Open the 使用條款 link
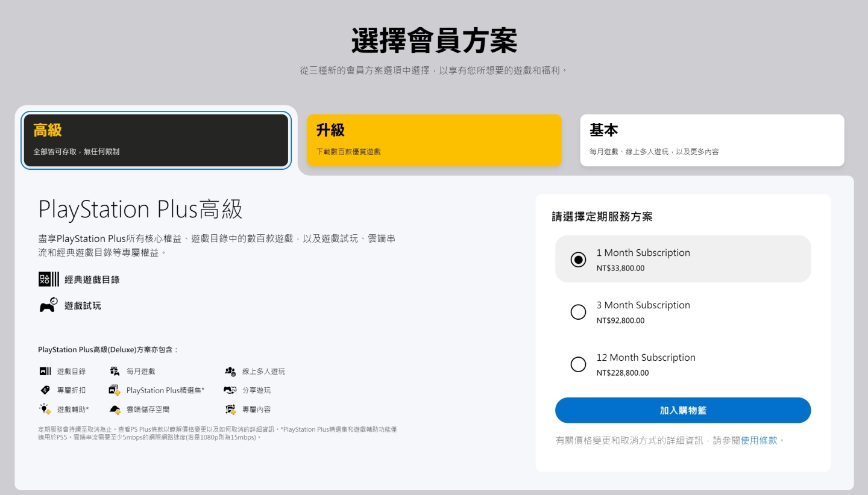The height and width of the screenshot is (495, 868). pos(759,440)
